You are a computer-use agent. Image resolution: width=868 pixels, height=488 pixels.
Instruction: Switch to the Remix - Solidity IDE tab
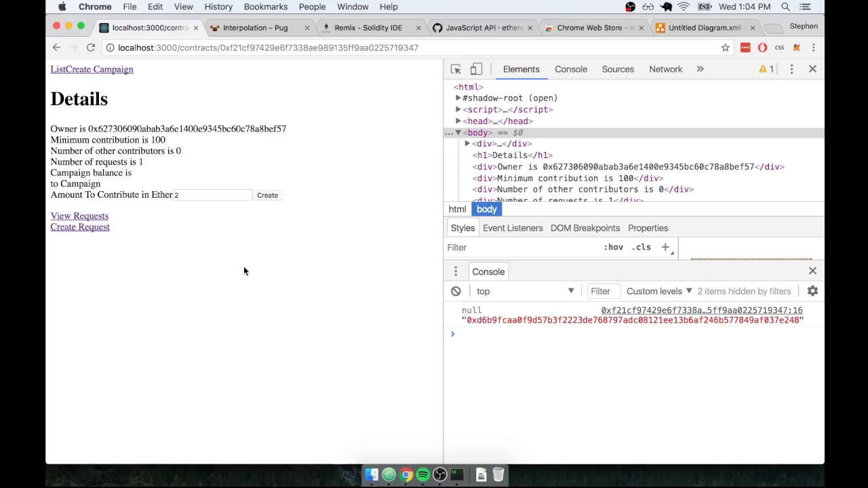point(370,28)
